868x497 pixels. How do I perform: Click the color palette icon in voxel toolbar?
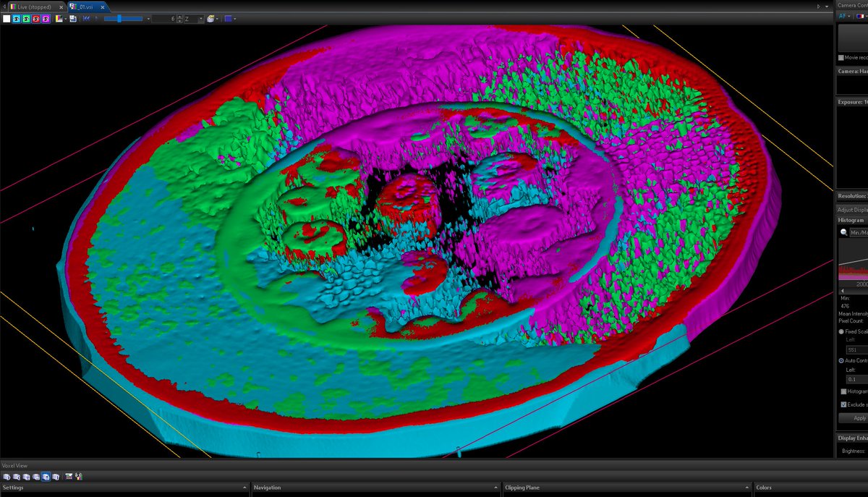(x=78, y=476)
